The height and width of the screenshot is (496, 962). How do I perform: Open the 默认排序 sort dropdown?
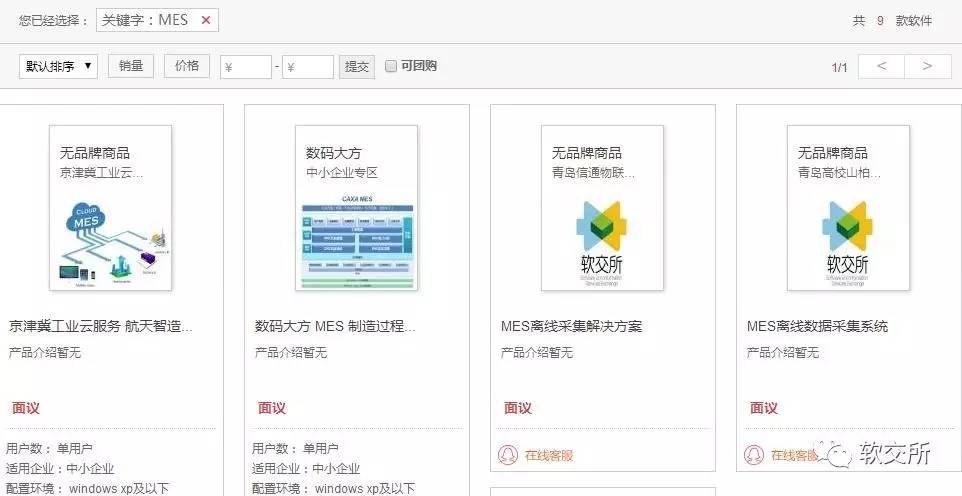pos(58,66)
